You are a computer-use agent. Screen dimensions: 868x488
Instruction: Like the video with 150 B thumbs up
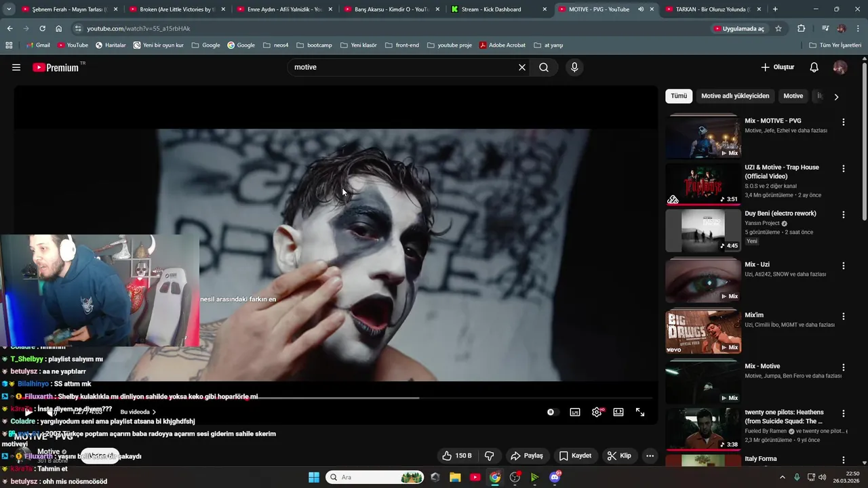[456, 455]
